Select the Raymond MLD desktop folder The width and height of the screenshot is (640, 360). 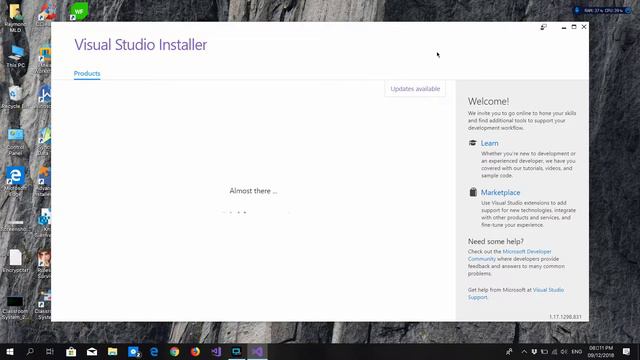(x=16, y=18)
